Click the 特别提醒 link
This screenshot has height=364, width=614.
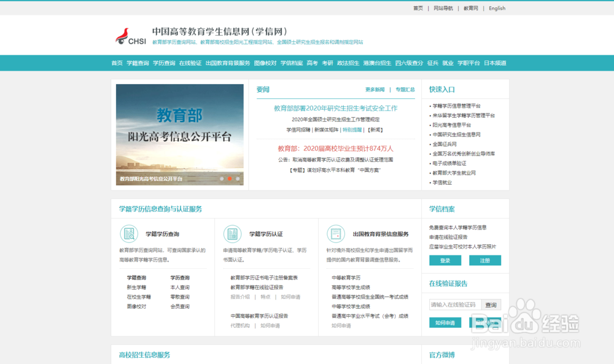coord(352,130)
